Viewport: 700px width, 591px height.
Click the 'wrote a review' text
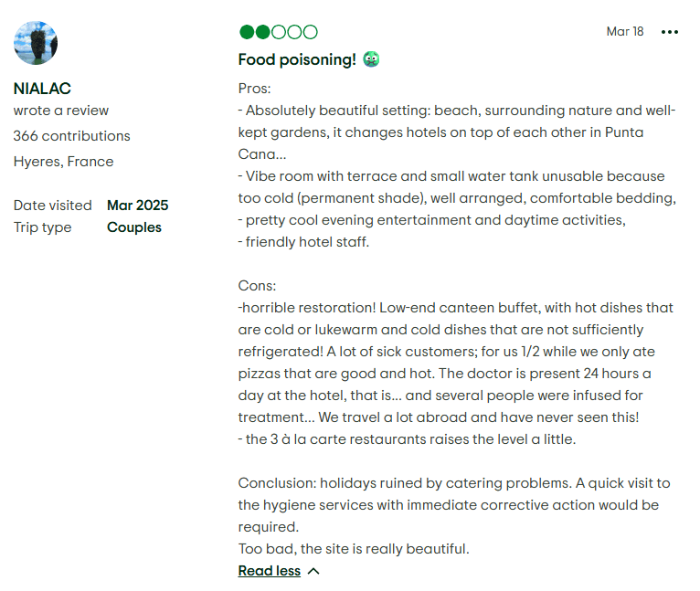(x=61, y=111)
